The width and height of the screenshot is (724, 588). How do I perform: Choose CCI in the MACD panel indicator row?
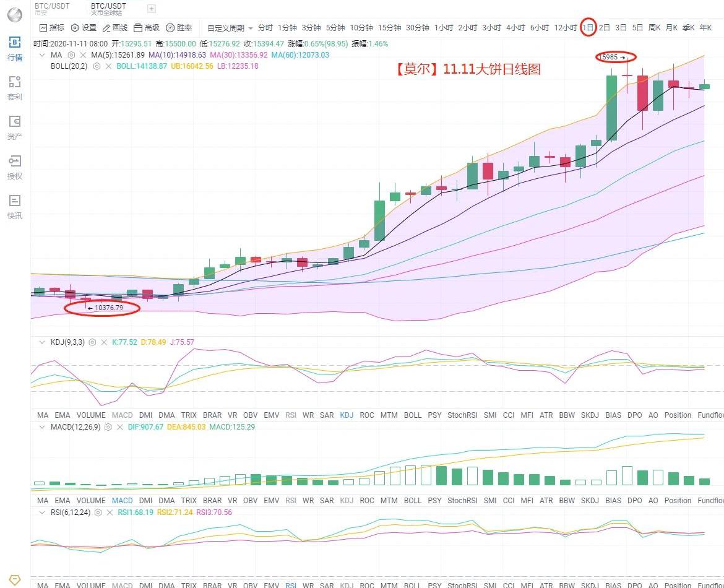509,501
